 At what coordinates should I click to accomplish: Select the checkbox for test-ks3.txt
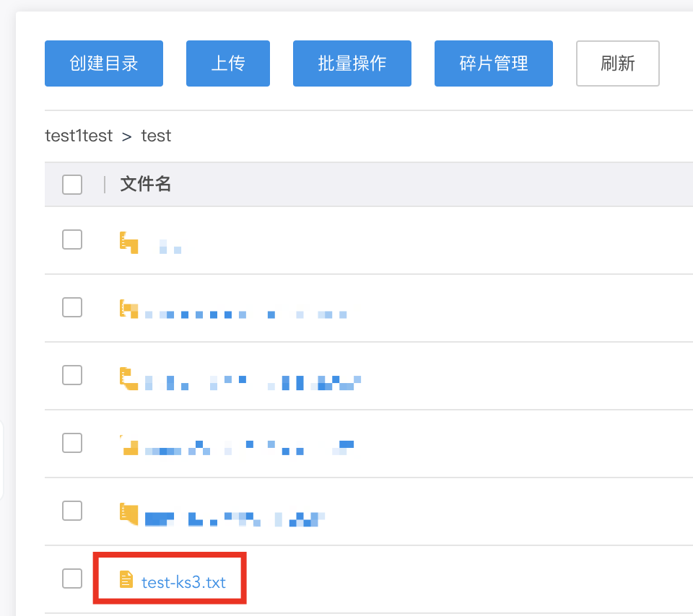point(72,578)
